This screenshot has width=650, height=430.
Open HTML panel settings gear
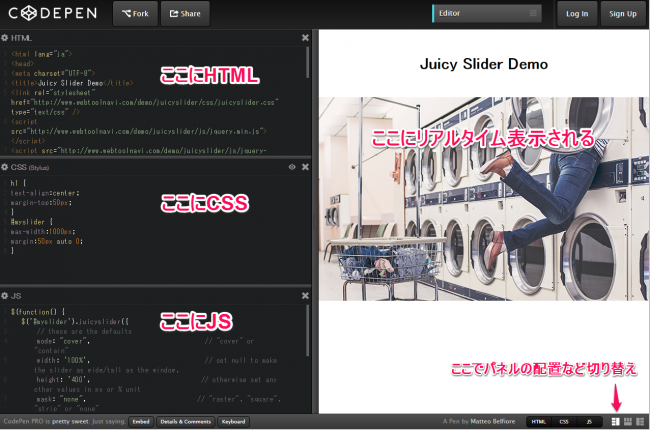coord(5,38)
